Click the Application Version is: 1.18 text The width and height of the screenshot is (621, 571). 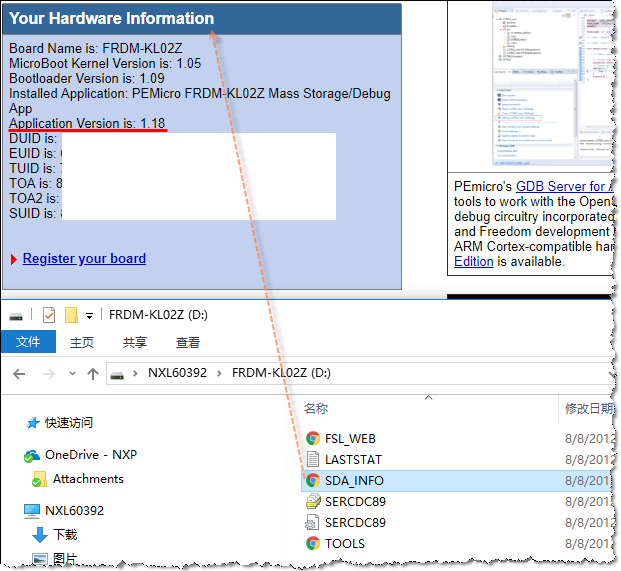pos(87,124)
